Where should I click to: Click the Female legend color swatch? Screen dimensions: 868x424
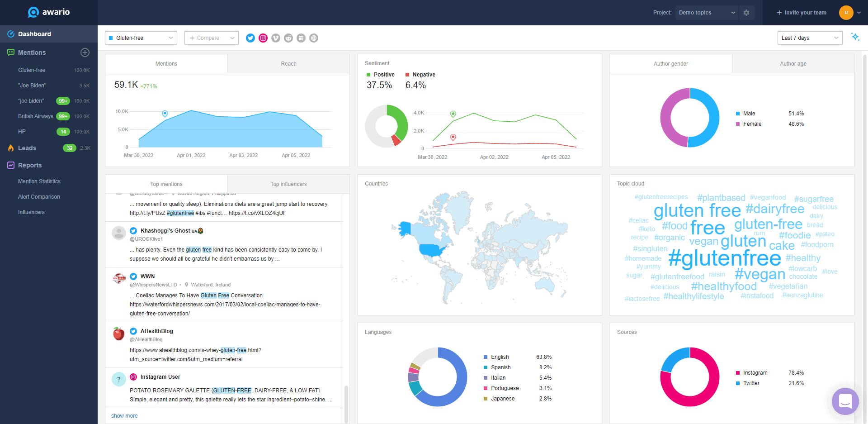pyautogui.click(x=738, y=124)
